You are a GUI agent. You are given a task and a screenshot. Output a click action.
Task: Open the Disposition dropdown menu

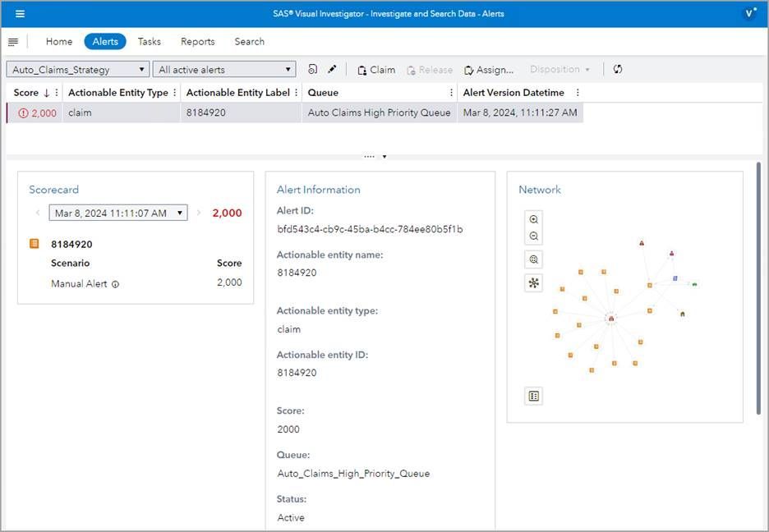coord(559,70)
